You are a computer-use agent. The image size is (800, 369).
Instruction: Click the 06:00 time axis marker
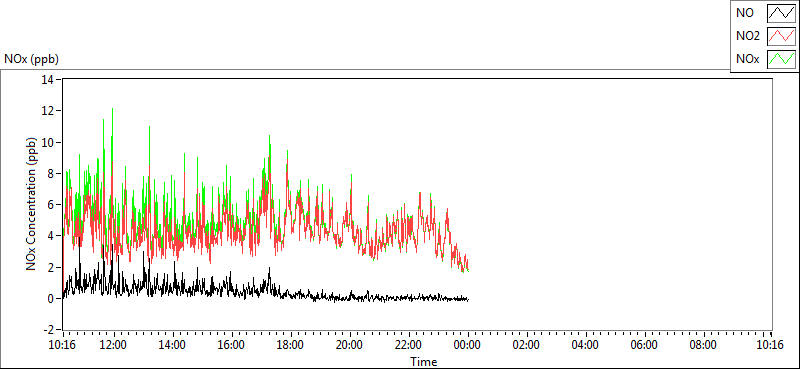644,345
